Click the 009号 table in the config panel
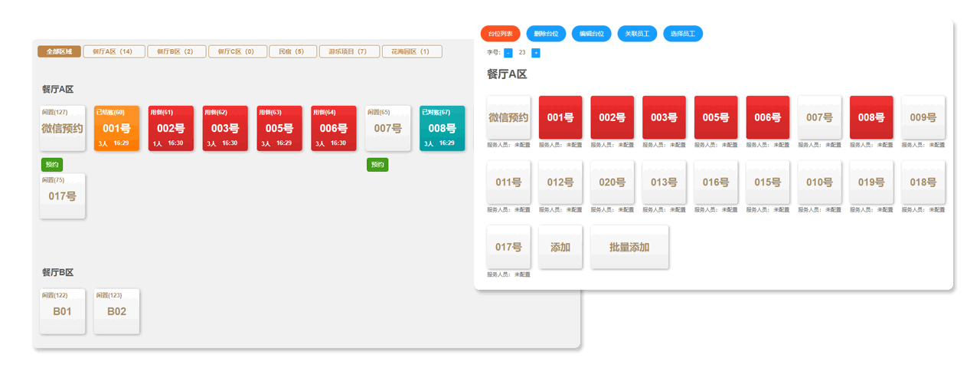980x368 pixels. point(923,117)
